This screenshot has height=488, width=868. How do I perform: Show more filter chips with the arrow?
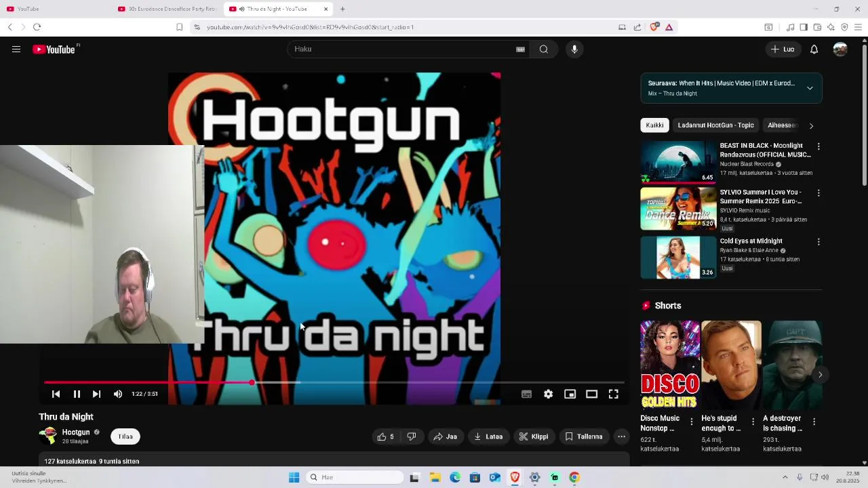pyautogui.click(x=811, y=125)
